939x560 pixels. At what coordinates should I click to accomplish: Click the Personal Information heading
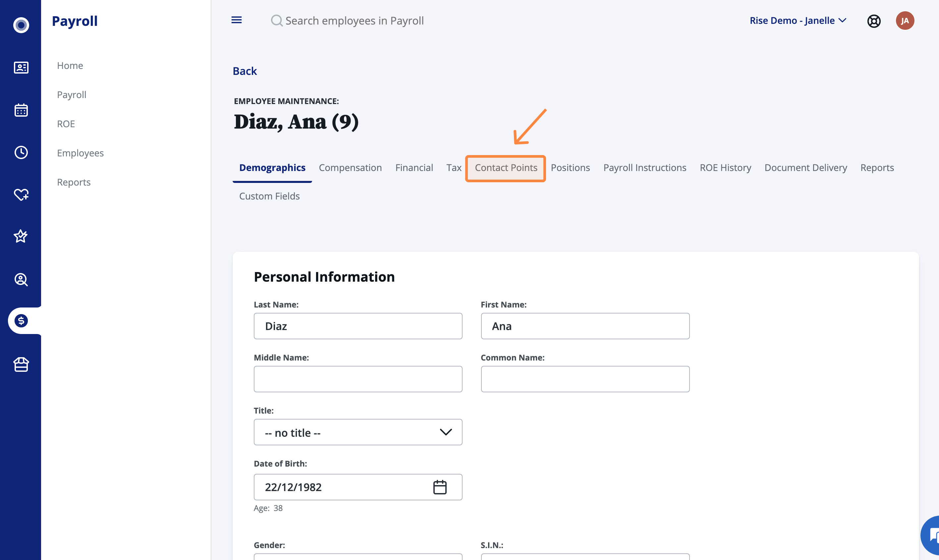tap(324, 277)
